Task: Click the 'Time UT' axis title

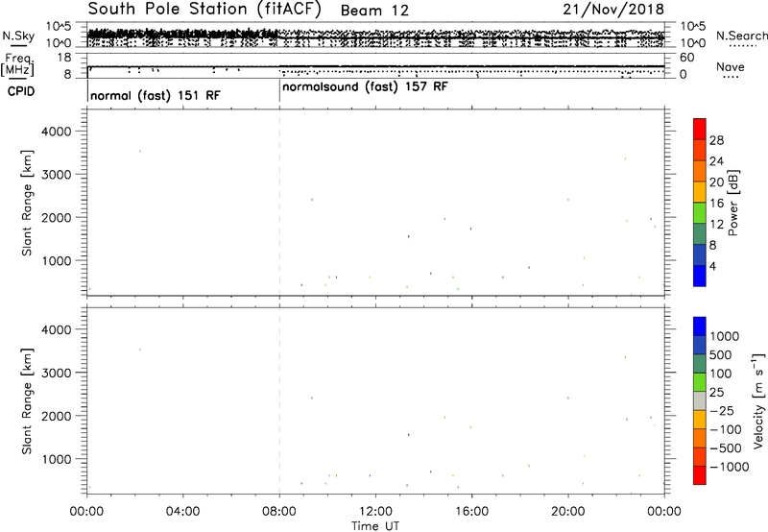Action: [375, 526]
